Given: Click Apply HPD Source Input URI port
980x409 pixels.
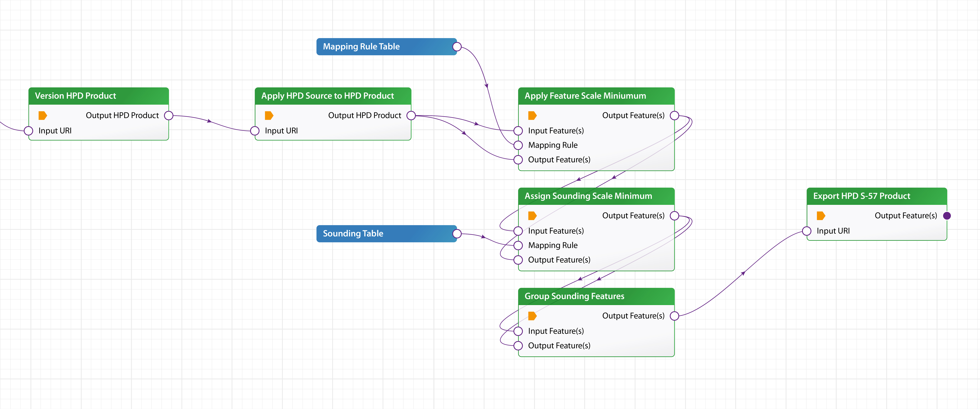Looking at the screenshot, I should (x=255, y=131).
